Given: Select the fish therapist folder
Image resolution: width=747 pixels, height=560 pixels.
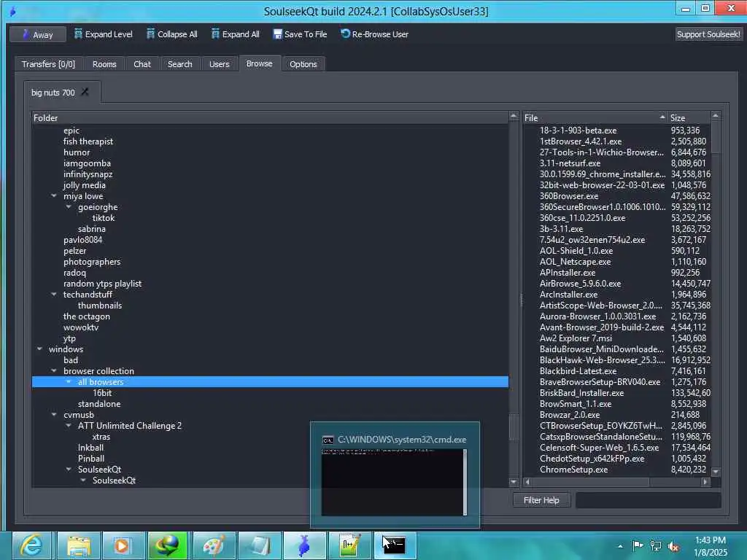Looking at the screenshot, I should (88, 141).
